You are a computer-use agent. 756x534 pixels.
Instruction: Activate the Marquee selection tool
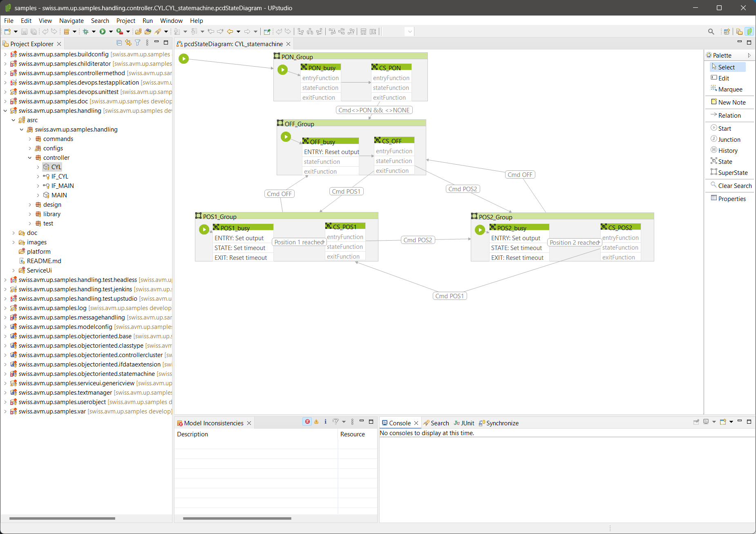tap(730, 89)
